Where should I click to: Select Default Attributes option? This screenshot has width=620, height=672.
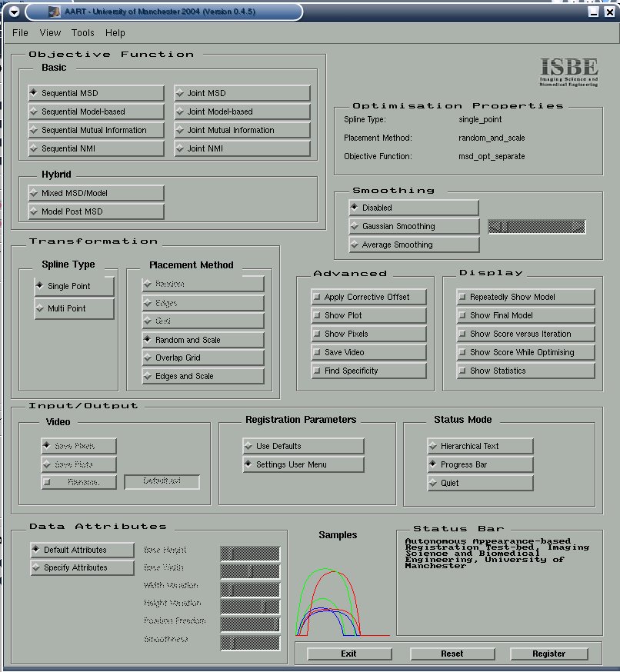pyautogui.click(x=82, y=550)
